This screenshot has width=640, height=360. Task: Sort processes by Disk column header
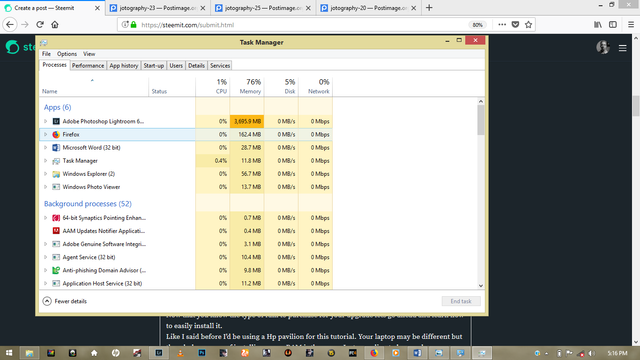tap(281, 86)
